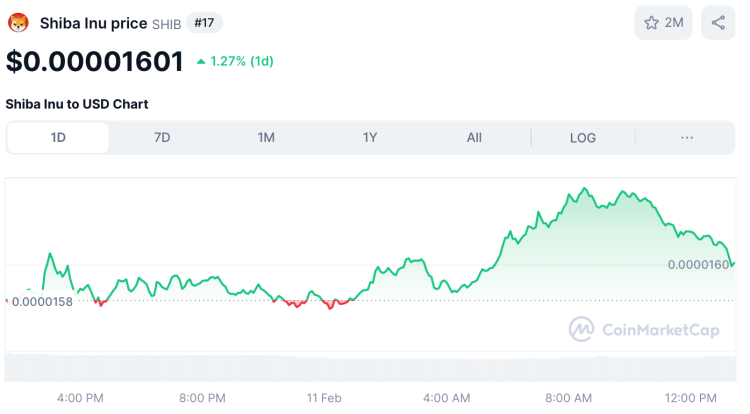Click the green up-arrow price change indicator

[201, 61]
